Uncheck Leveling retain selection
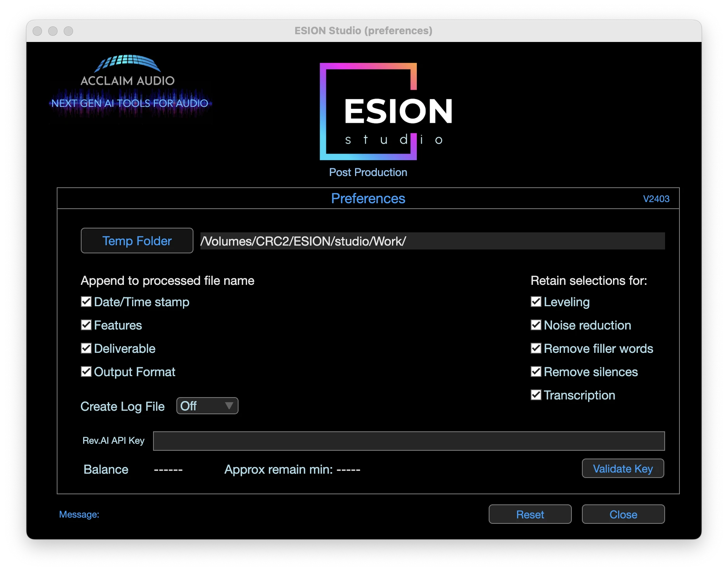 (536, 302)
